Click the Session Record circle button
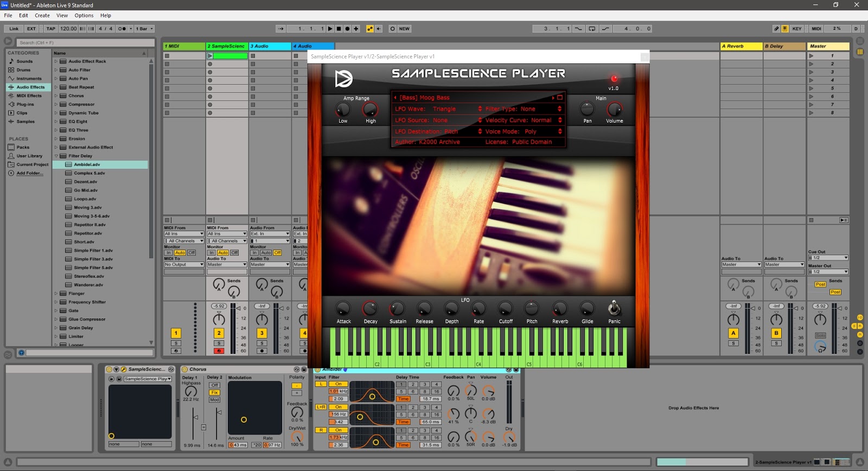The height and width of the screenshot is (471, 868). pyautogui.click(x=392, y=29)
